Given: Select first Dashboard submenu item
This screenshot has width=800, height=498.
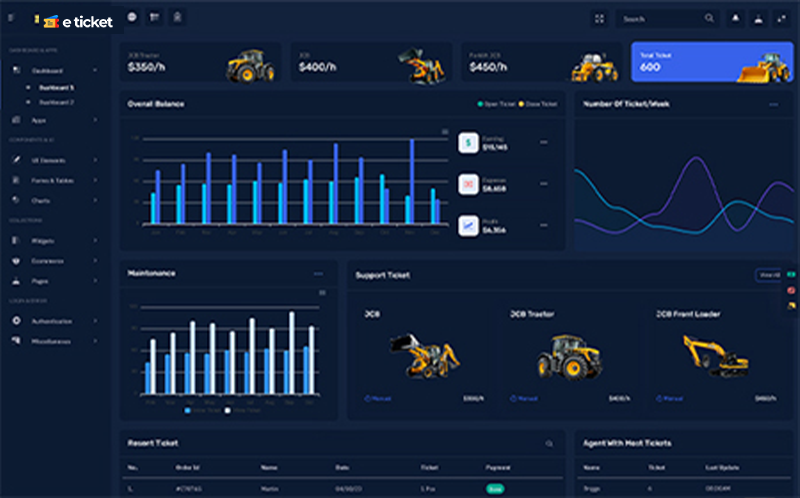Looking at the screenshot, I should (x=56, y=88).
